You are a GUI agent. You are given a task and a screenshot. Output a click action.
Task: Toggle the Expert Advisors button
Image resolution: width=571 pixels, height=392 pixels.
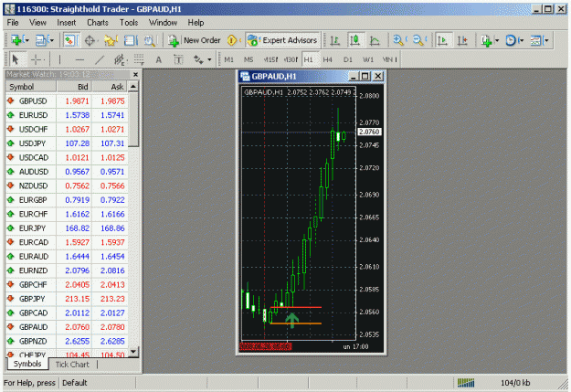pyautogui.click(x=282, y=40)
